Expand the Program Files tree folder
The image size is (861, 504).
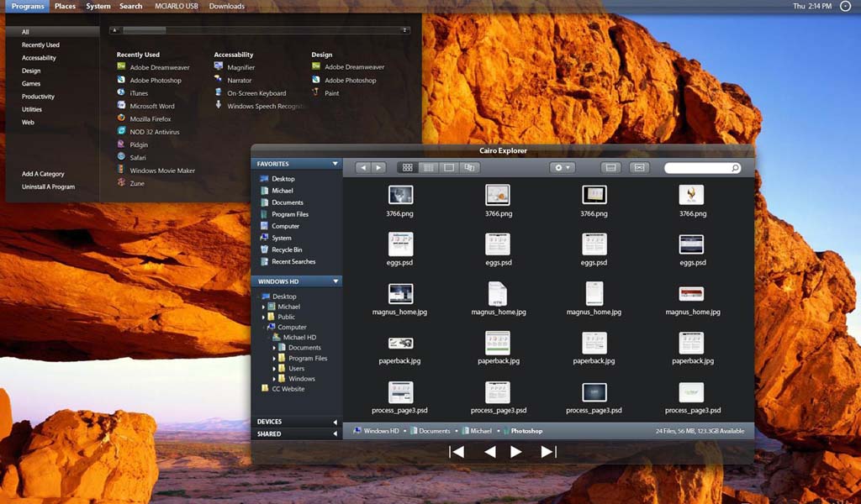pyautogui.click(x=274, y=358)
